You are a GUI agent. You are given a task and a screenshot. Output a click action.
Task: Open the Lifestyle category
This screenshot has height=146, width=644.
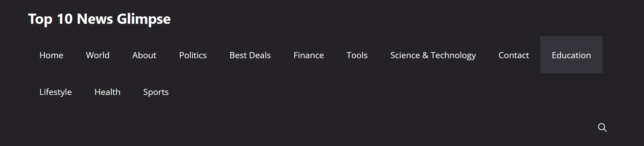click(55, 92)
